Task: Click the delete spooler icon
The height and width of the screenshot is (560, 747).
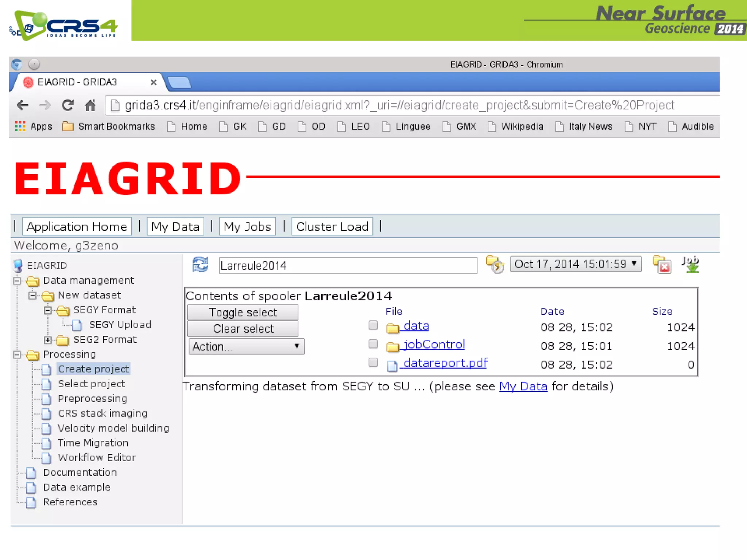Action: pos(662,265)
